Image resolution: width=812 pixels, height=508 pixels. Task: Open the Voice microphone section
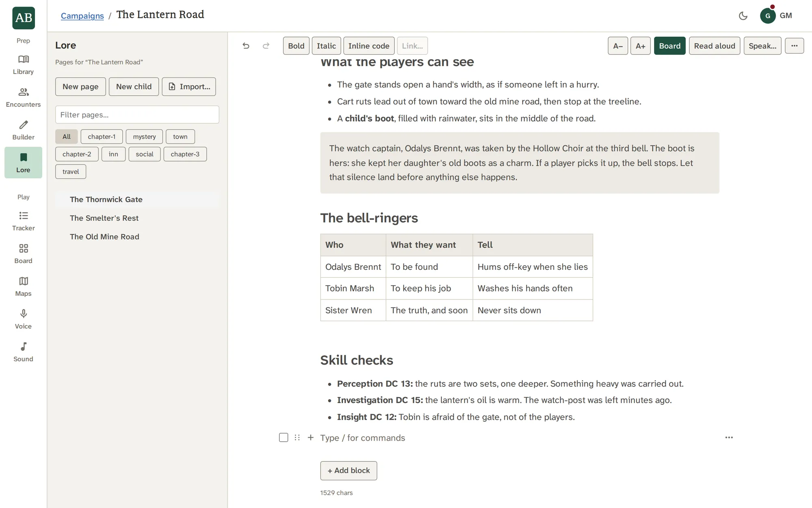[23, 319]
